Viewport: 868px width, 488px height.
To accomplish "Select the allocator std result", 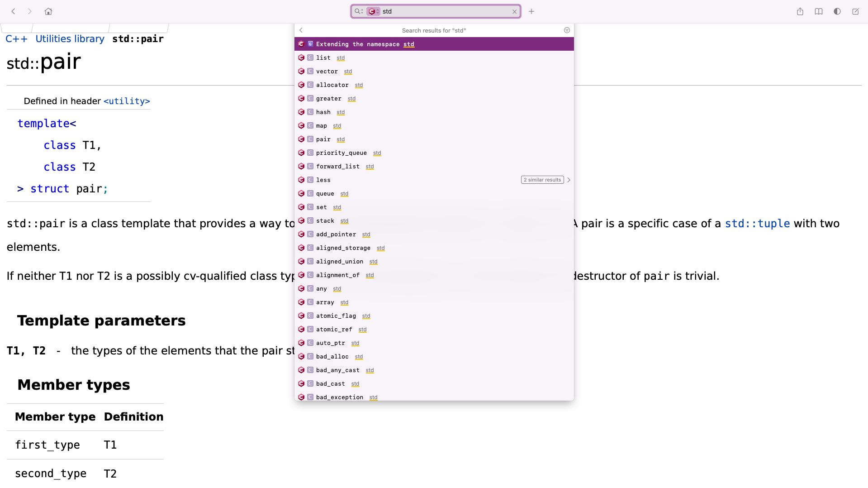I will pos(434,85).
